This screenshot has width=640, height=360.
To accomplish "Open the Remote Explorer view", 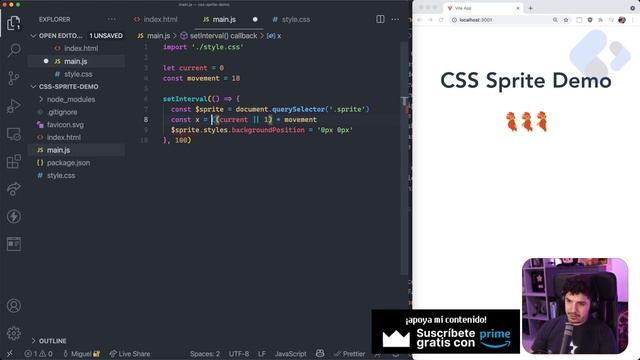I will click(x=13, y=134).
